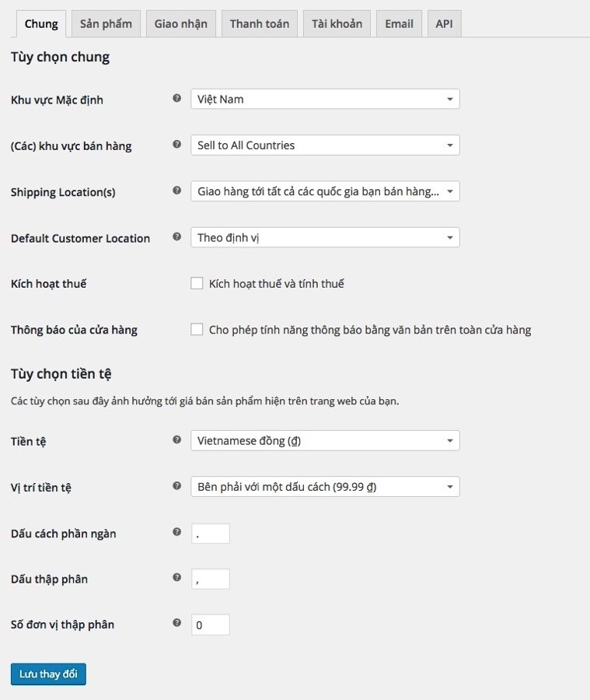
Task: Enable the Kích hoạt thuế và tính thuế checkbox
Action: (197, 283)
